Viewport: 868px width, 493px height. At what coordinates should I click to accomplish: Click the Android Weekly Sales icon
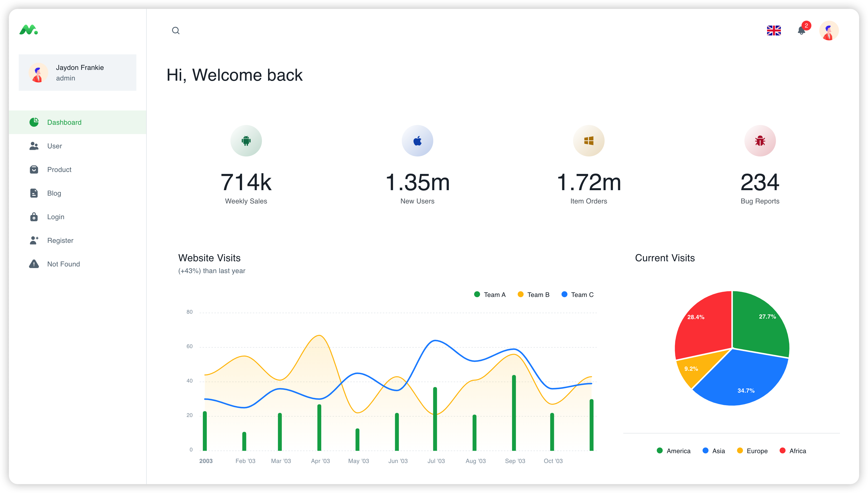coord(246,140)
